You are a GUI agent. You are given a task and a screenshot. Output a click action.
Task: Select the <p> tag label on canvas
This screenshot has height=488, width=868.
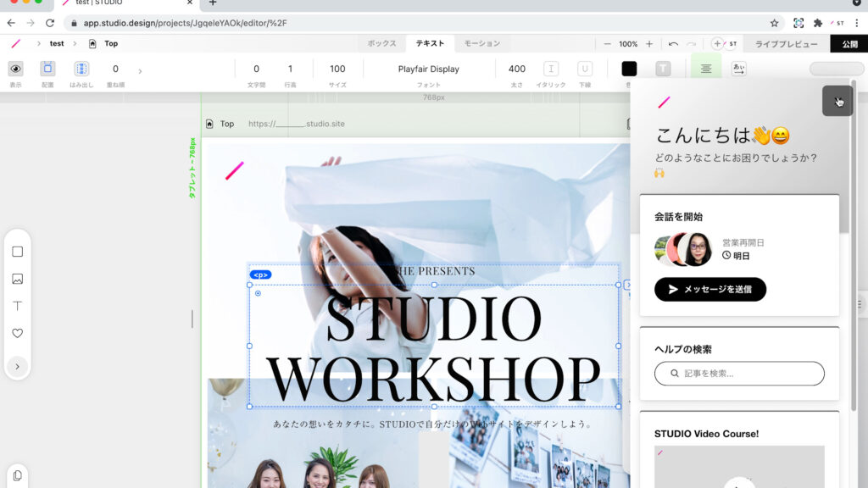[260, 274]
